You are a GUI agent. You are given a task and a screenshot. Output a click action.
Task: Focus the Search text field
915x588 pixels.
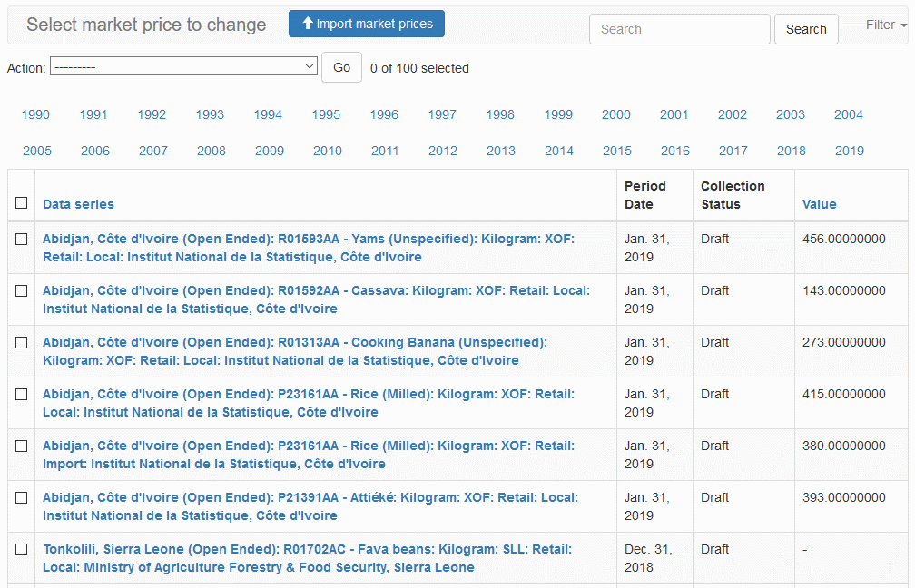pyautogui.click(x=679, y=29)
